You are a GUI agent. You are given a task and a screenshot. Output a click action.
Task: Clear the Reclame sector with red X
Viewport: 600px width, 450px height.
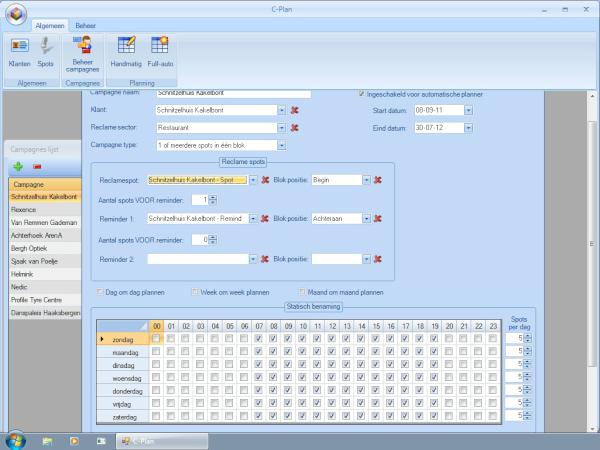[294, 128]
